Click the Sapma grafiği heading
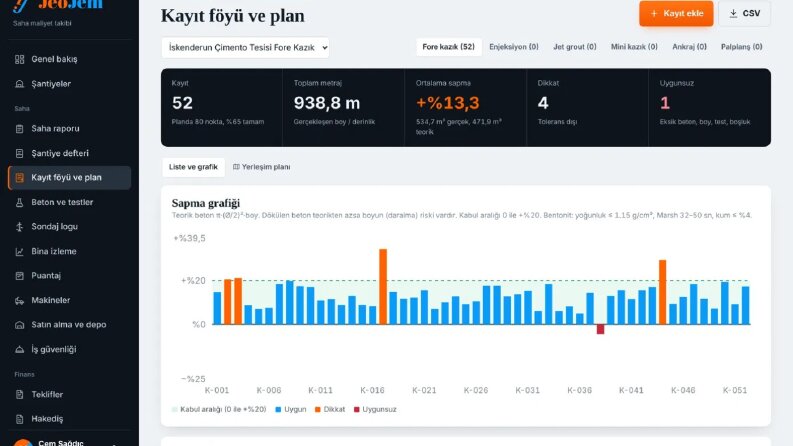 coord(206,203)
